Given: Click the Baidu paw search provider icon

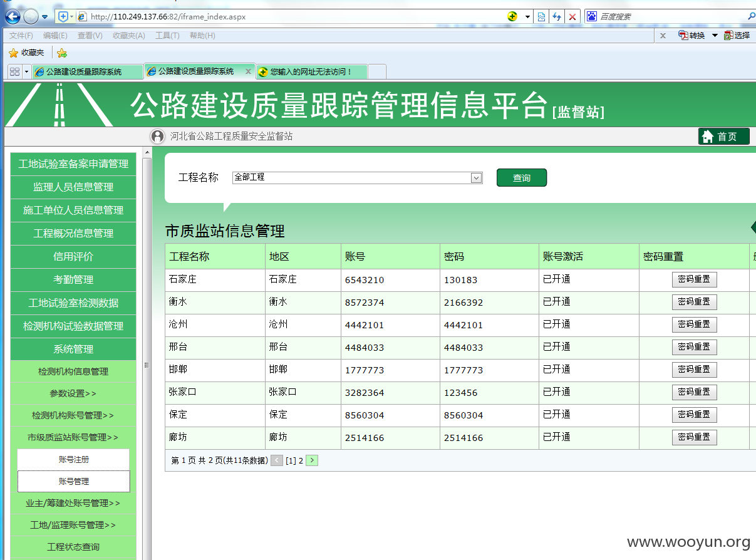Looking at the screenshot, I should coord(592,16).
